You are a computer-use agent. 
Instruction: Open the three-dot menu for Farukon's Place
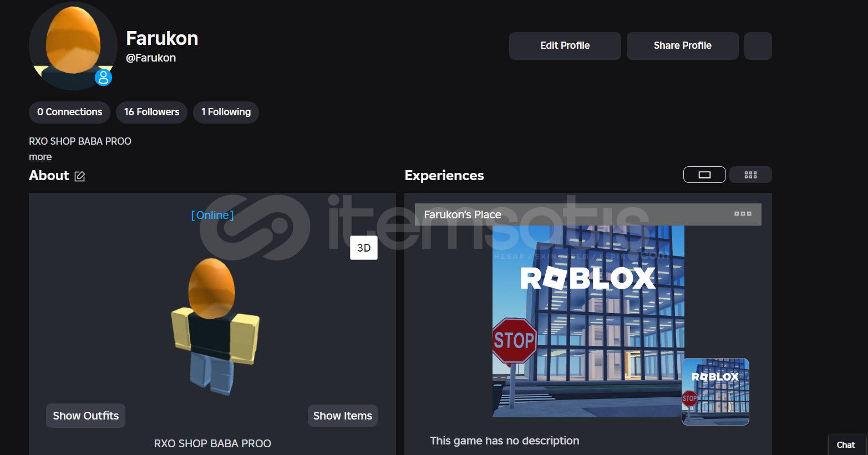tap(743, 214)
